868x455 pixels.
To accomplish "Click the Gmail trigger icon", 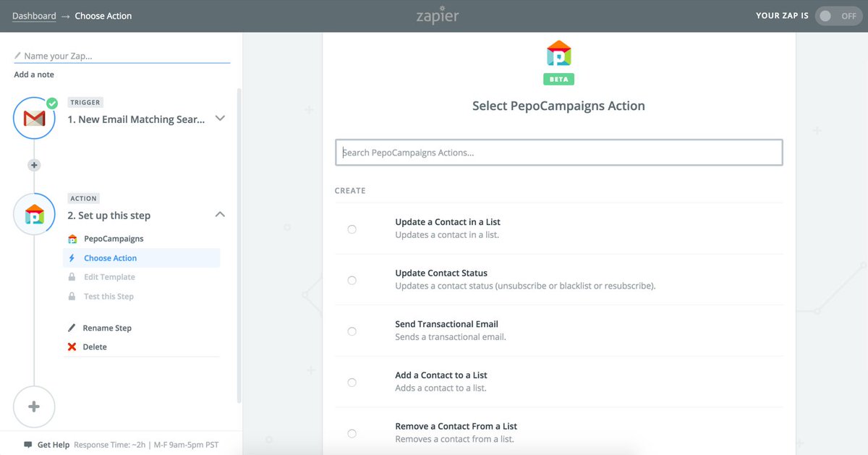I will coord(34,118).
